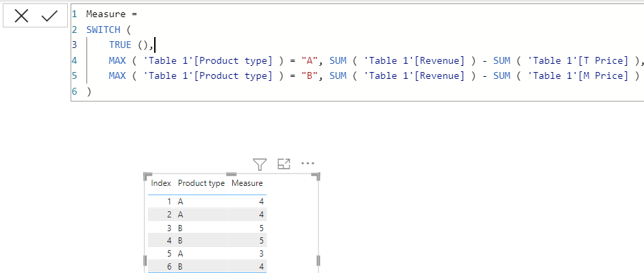The width and height of the screenshot is (644, 273).
Task: Click the visual's top-left corner handle
Action: [x=147, y=176]
